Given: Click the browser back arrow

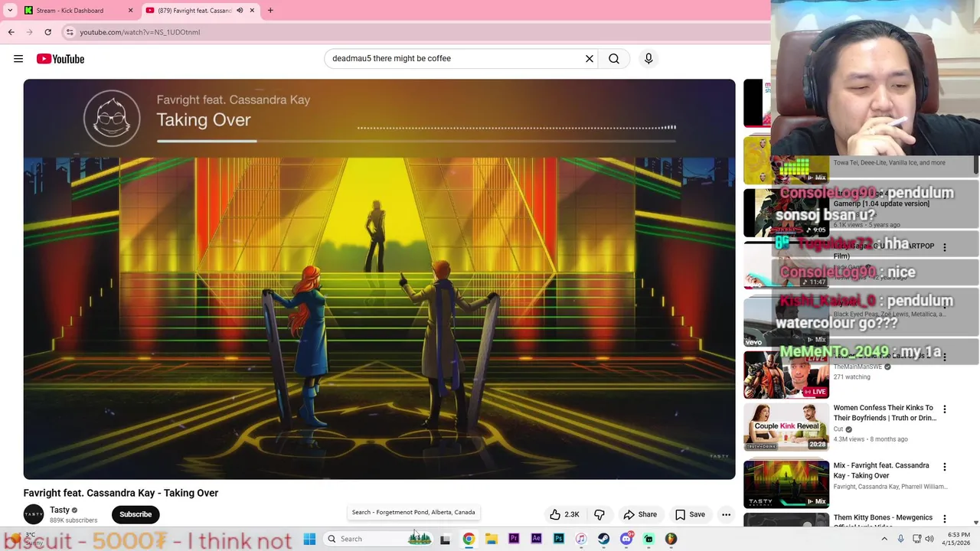Looking at the screenshot, I should 11,32.
